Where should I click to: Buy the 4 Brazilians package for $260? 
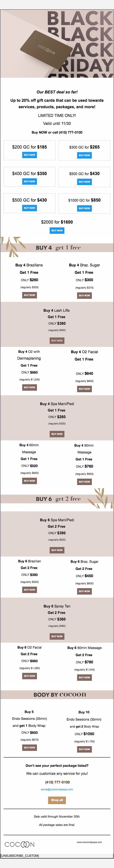tap(30, 295)
